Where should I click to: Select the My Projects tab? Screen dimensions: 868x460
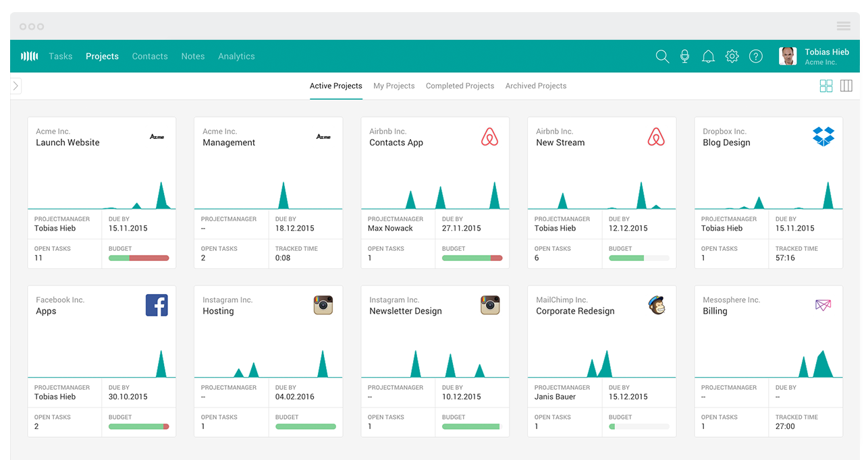394,86
